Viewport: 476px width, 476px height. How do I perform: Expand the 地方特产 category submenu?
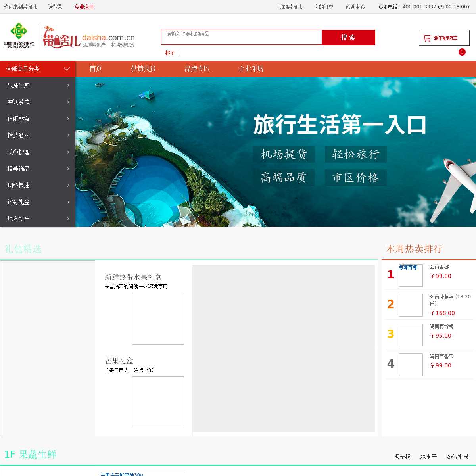coord(38,219)
